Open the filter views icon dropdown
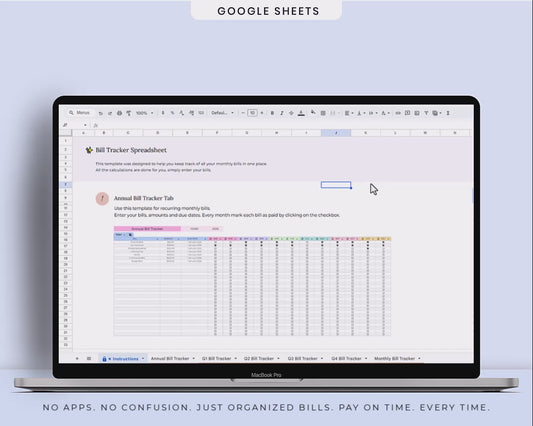533x426 pixels. click(x=437, y=113)
